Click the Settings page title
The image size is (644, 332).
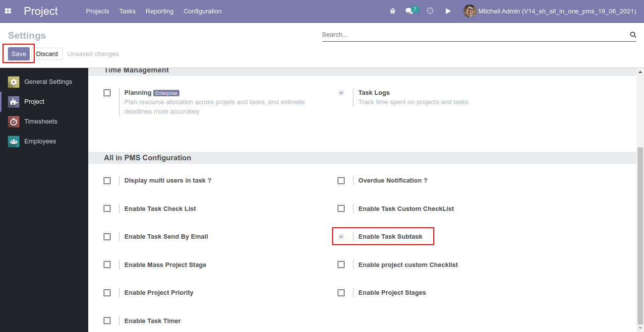tap(27, 36)
